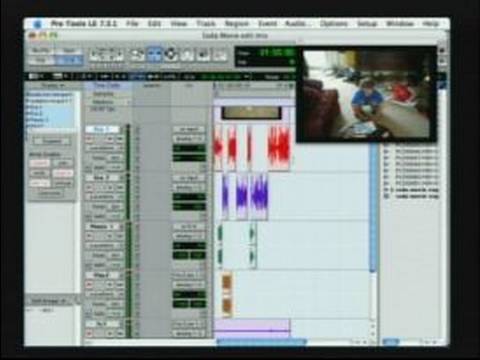
Task: Open Music 1 track view selector
Action: tap(103, 246)
